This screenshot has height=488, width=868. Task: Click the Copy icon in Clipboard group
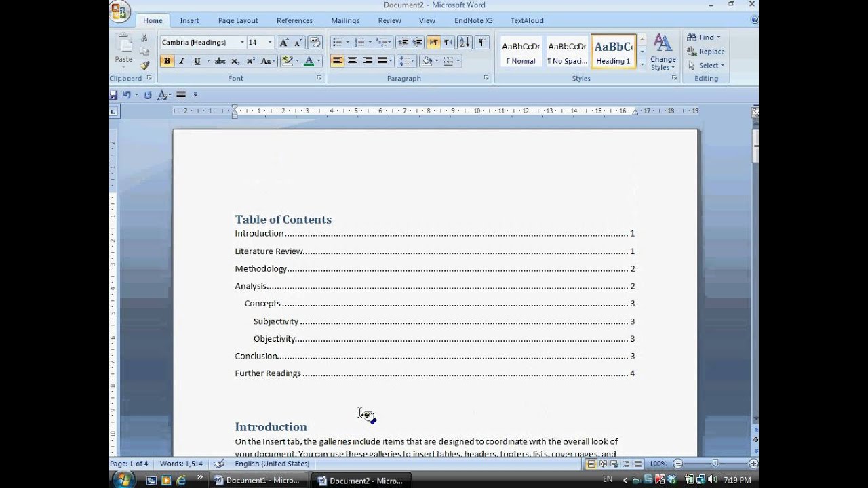(x=144, y=52)
